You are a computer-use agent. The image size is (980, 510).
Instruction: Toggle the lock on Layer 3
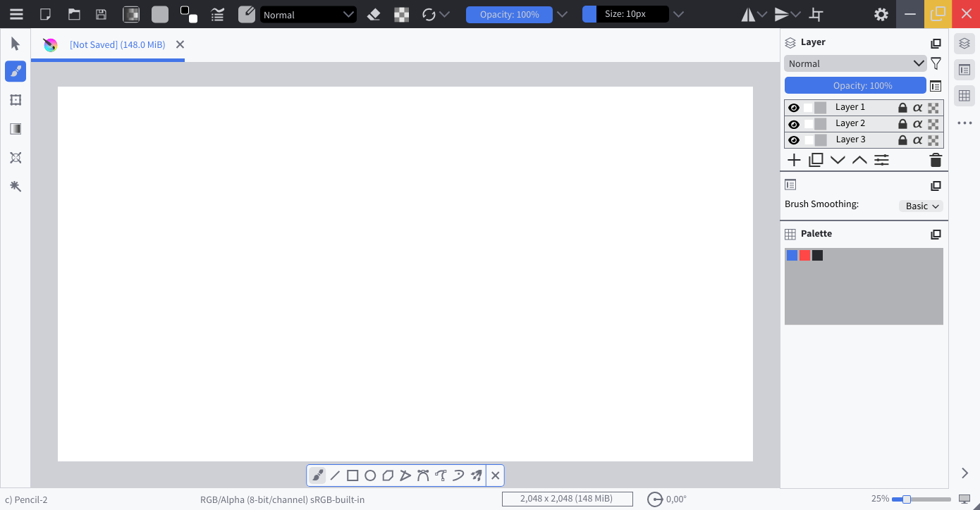(x=902, y=140)
